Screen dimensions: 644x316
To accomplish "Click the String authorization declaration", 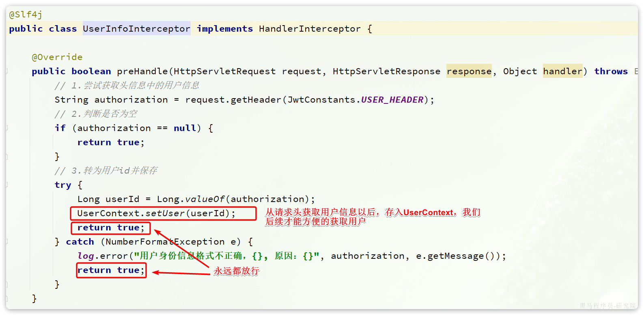I will [111, 100].
